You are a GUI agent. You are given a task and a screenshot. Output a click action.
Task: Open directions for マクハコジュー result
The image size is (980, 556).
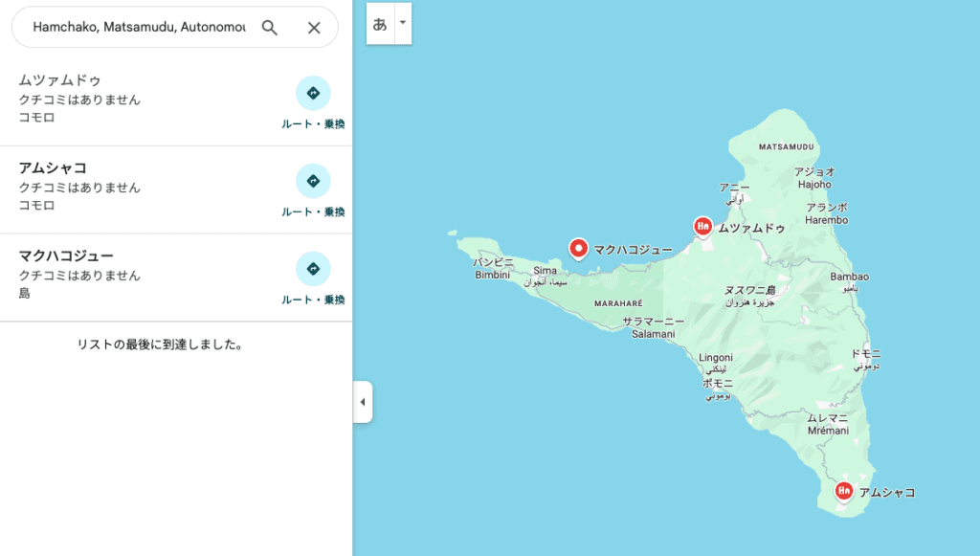point(313,269)
